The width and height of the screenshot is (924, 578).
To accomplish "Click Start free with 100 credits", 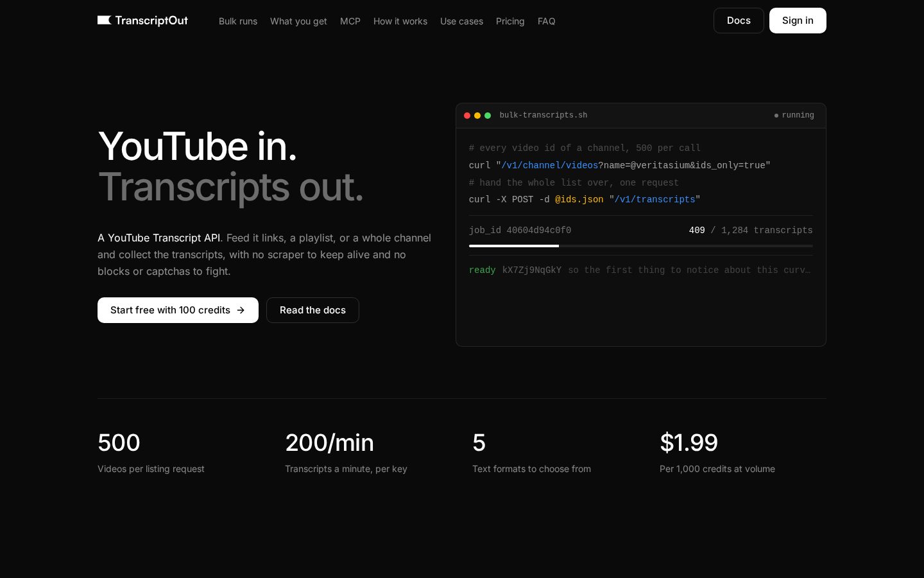I will pos(178,310).
